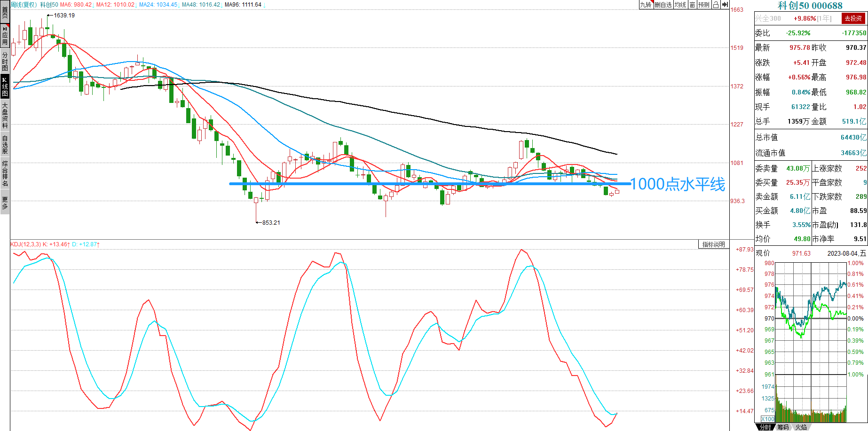Click the 预测 forecast button
This screenshot has height=431, width=868.
pyautogui.click(x=703, y=5)
